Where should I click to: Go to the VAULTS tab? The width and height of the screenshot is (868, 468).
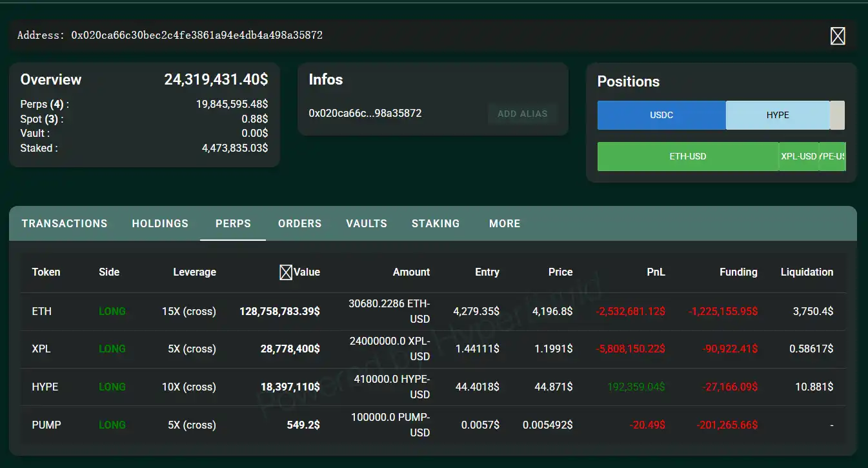click(x=366, y=223)
